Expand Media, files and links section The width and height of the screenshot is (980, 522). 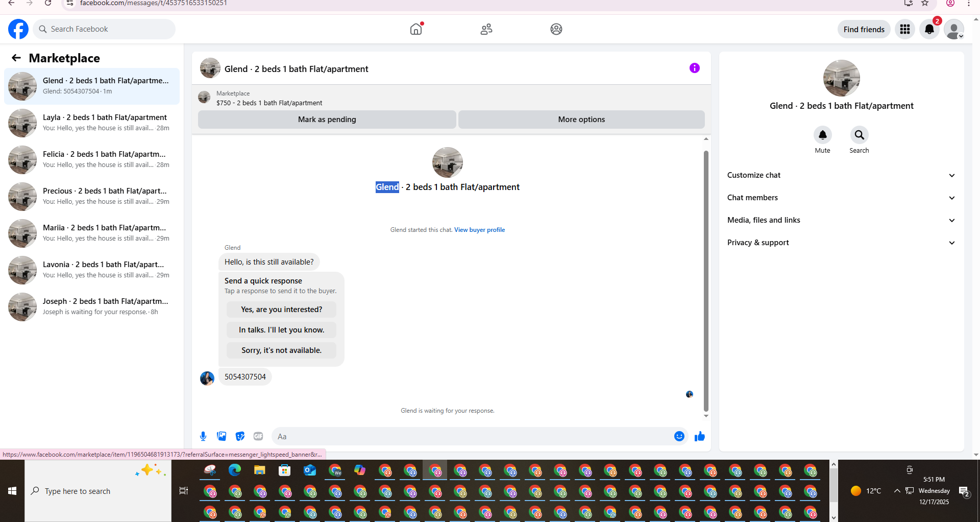[841, 220]
